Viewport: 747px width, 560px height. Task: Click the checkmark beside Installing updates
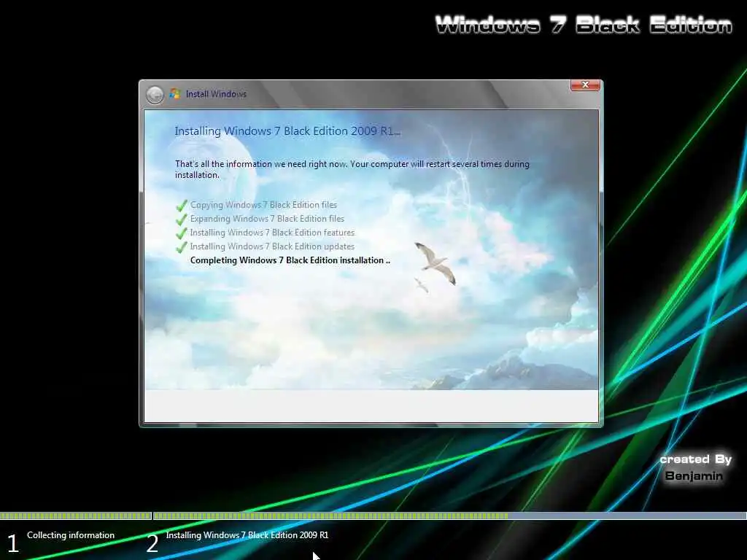(x=181, y=246)
